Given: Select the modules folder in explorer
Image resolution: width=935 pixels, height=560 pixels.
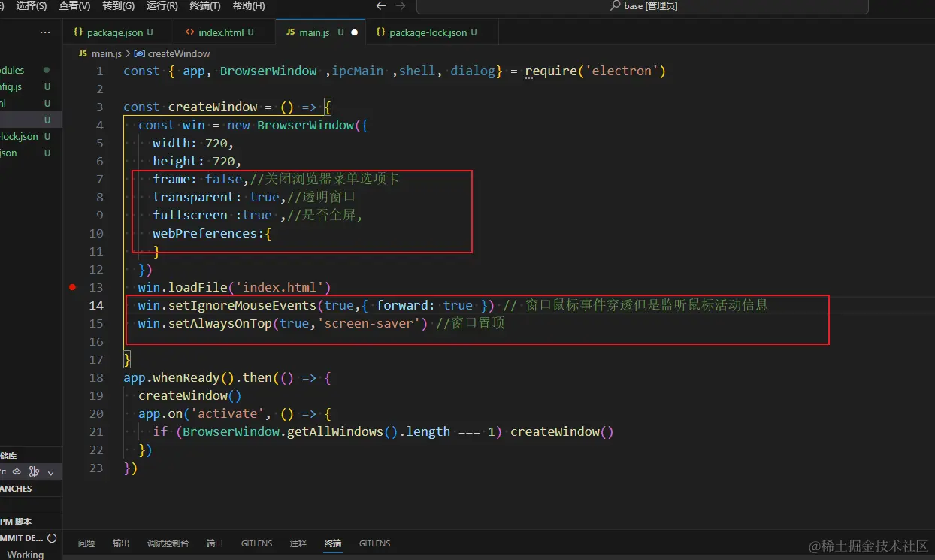Looking at the screenshot, I should coord(31,71).
